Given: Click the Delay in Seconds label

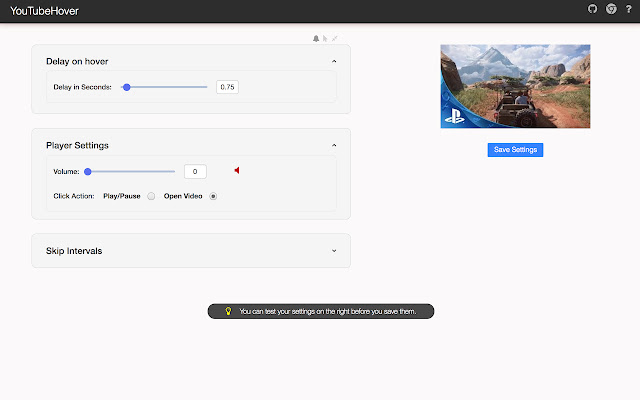Looking at the screenshot, I should tap(82, 87).
